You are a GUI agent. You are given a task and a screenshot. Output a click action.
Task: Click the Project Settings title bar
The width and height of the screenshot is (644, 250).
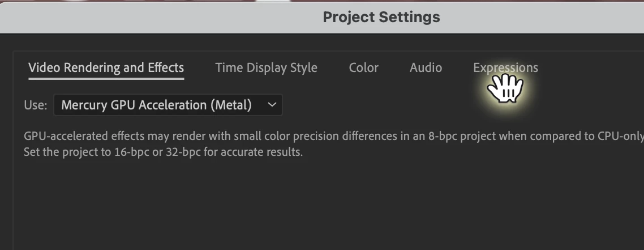click(x=381, y=17)
